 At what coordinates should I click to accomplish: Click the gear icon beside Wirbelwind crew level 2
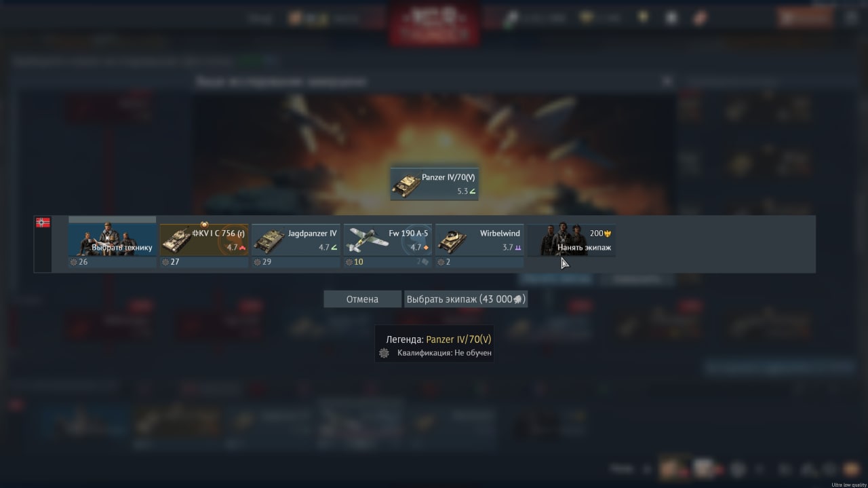[441, 262]
